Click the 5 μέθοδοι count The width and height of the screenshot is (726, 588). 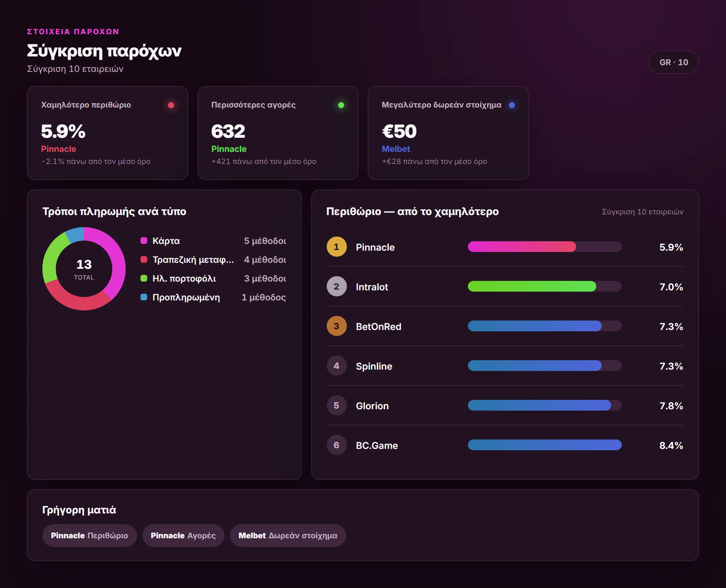[265, 241]
